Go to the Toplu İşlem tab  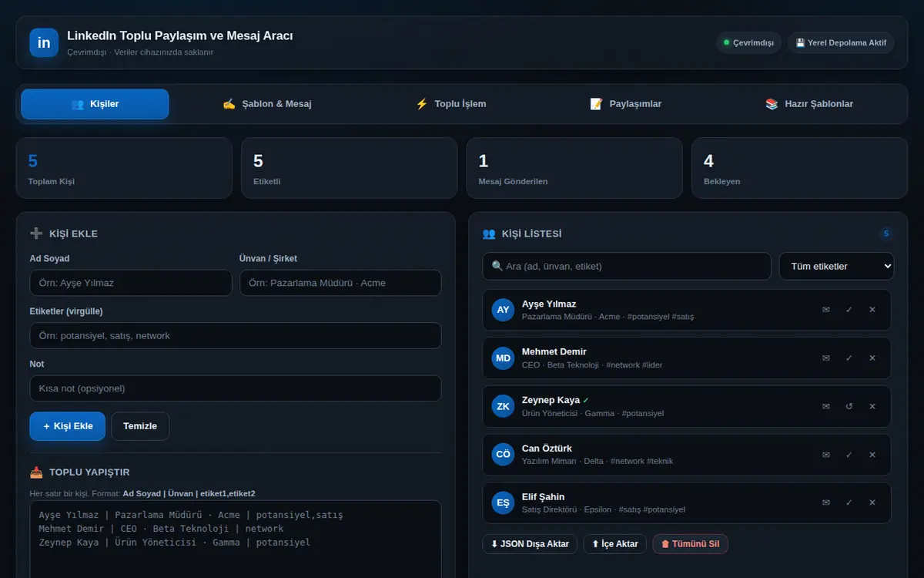tap(451, 104)
